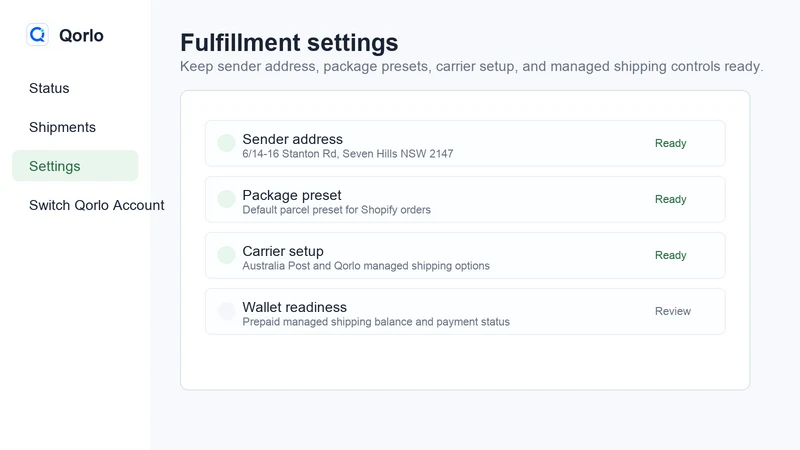800x450 pixels.
Task: Open the Carrier setup row
Action: (x=465, y=256)
